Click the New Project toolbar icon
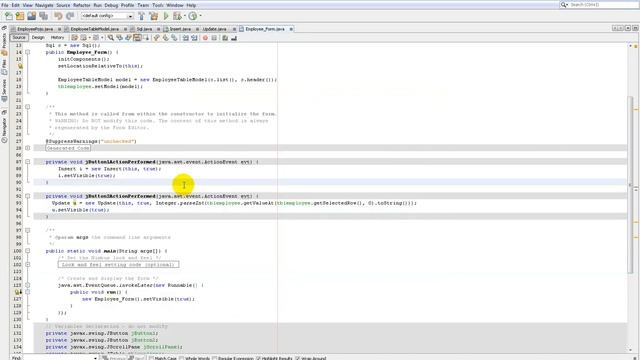The width and height of the screenshot is (640, 360). 20,16
